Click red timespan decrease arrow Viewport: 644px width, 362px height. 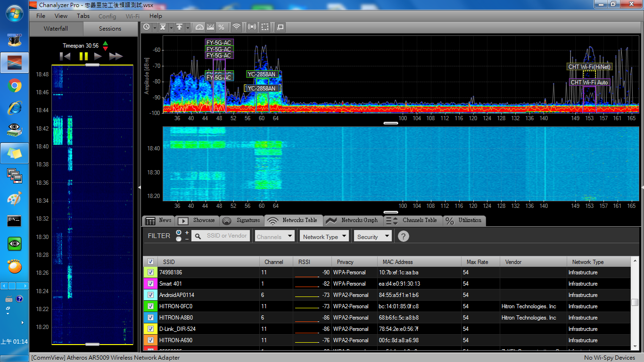(x=105, y=49)
